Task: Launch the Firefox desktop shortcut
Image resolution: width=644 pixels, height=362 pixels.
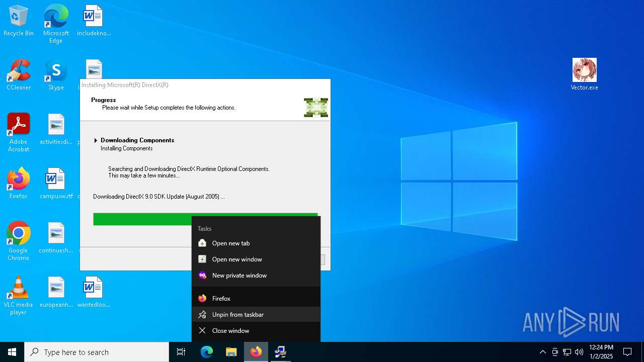Action: (x=19, y=184)
